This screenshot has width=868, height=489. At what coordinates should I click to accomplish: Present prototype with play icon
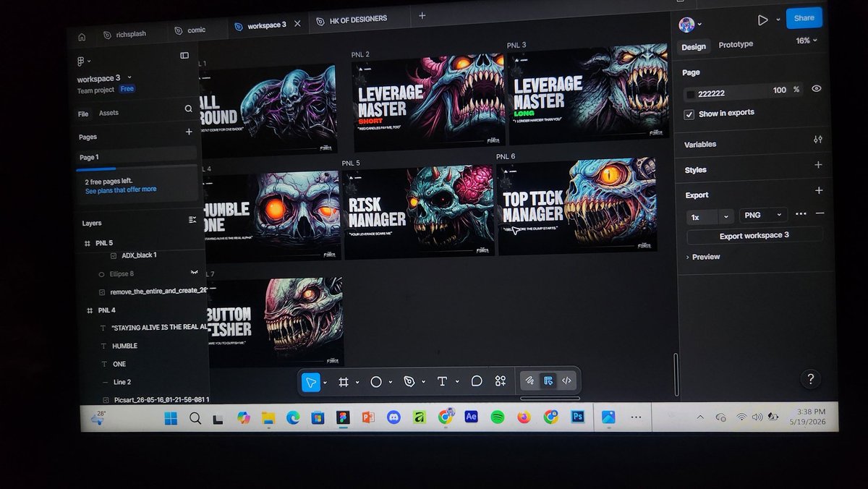pyautogui.click(x=762, y=20)
